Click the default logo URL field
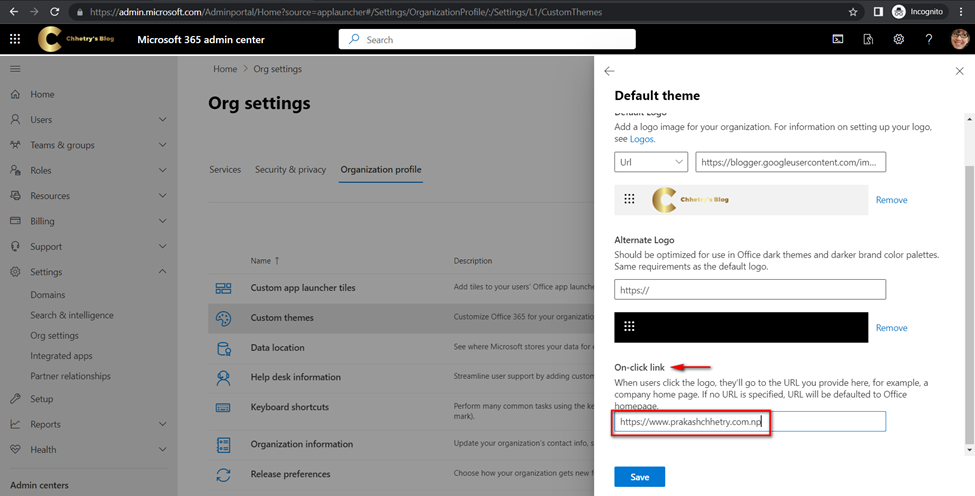 (x=790, y=162)
